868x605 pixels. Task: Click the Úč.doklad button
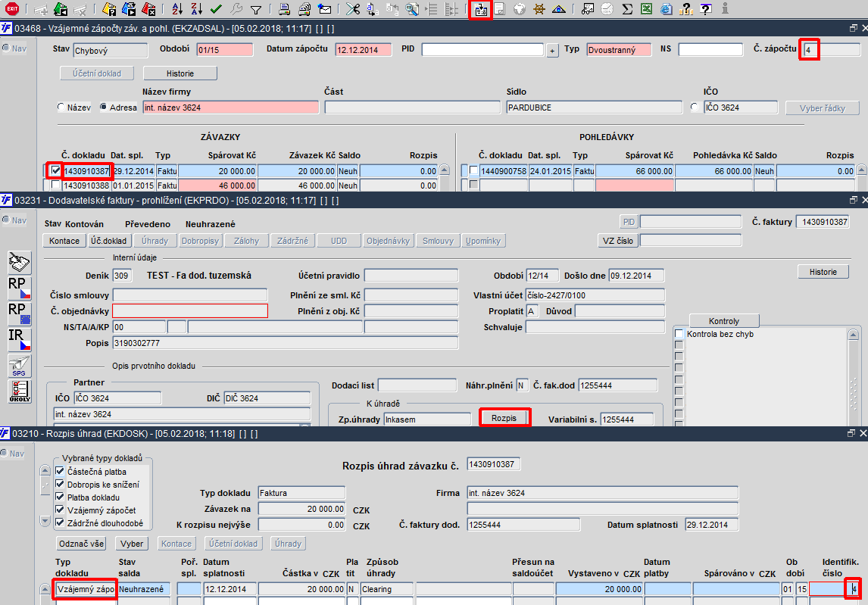[109, 241]
